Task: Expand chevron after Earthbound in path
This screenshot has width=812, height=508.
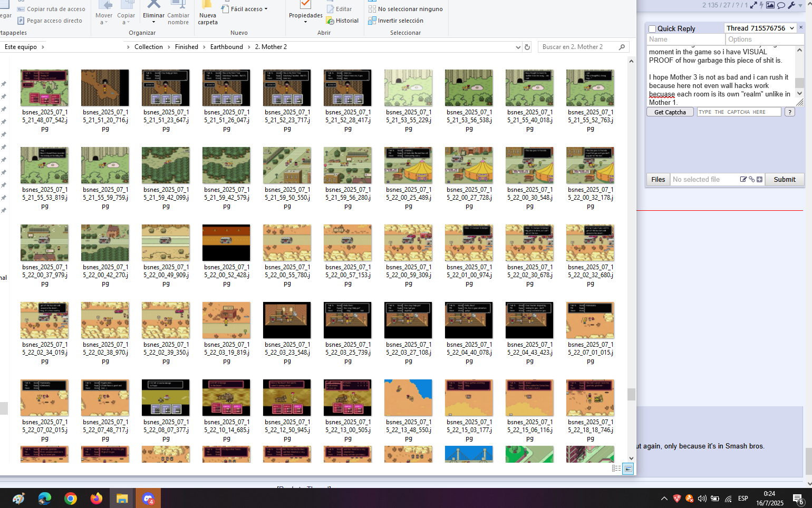Action: coord(249,47)
